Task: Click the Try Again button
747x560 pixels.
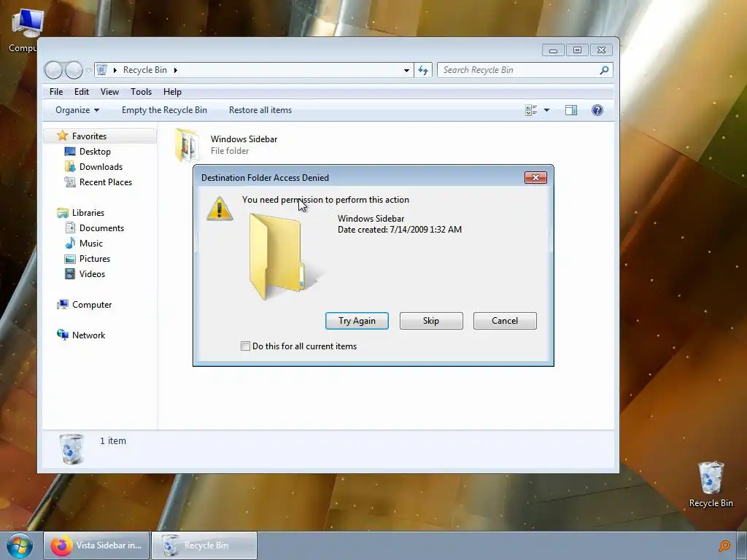Action: [357, 321]
